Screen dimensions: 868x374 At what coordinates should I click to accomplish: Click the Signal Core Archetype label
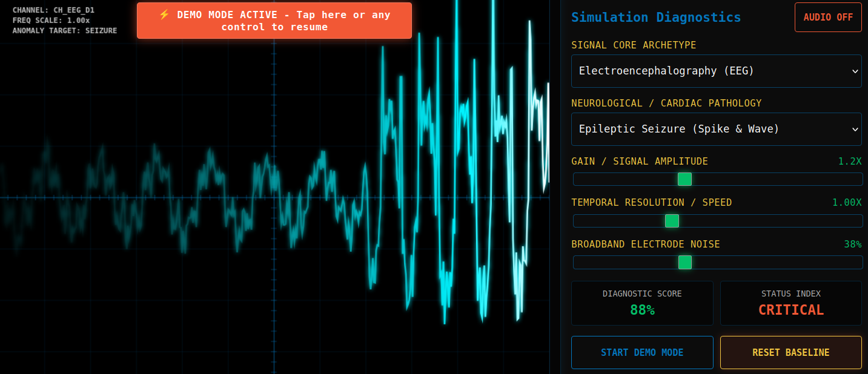click(x=634, y=45)
